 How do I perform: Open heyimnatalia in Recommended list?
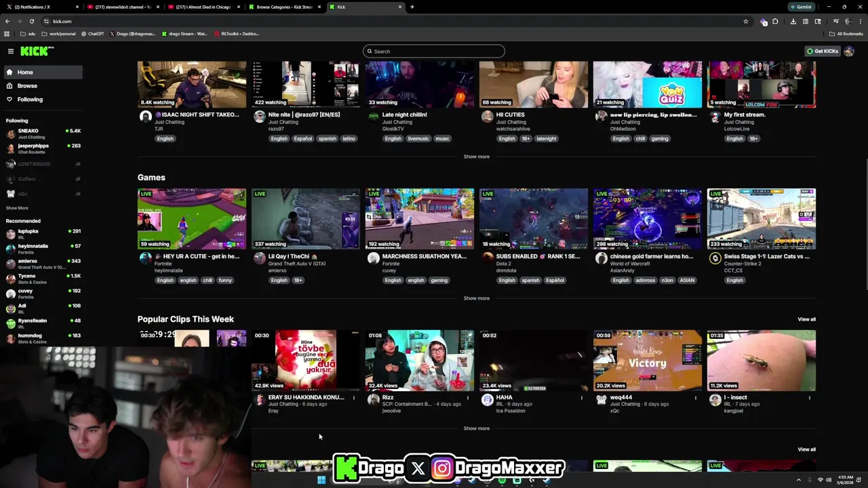pos(43,249)
